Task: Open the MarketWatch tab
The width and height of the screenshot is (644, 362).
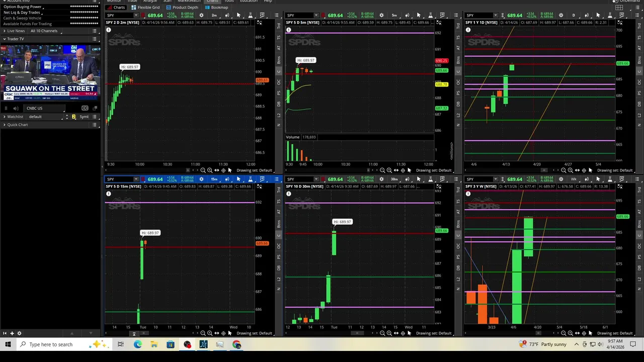Action: coord(189,1)
